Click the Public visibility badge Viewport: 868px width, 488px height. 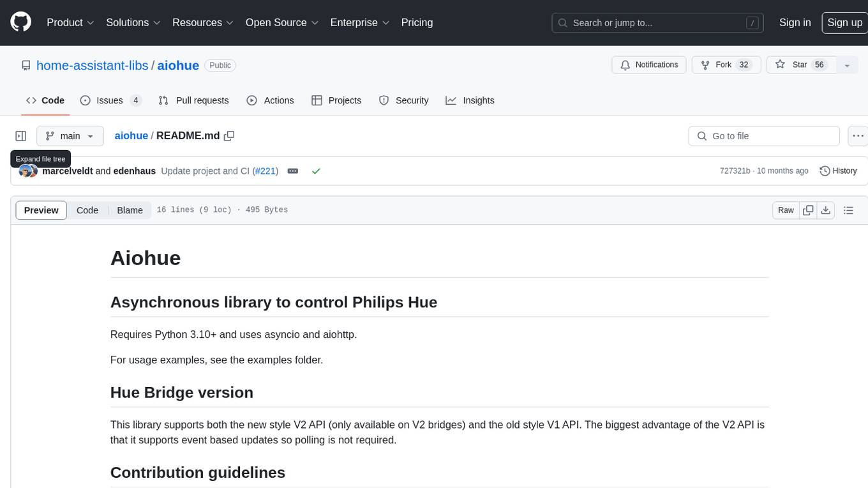point(220,65)
